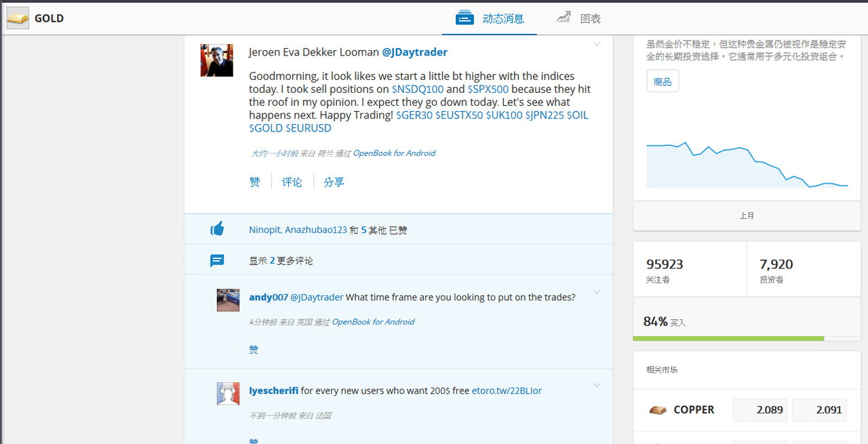Click the feed icon beside 动态消息

tap(465, 18)
